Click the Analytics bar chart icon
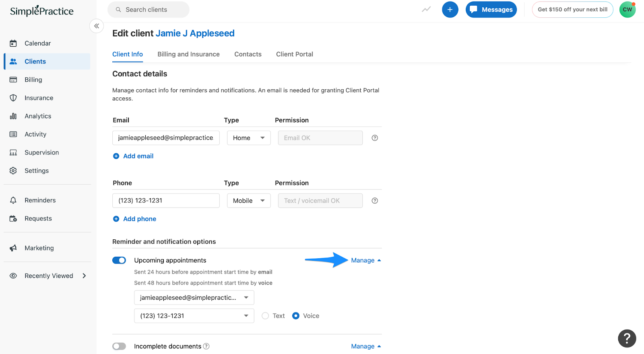644x354 pixels. point(13,116)
